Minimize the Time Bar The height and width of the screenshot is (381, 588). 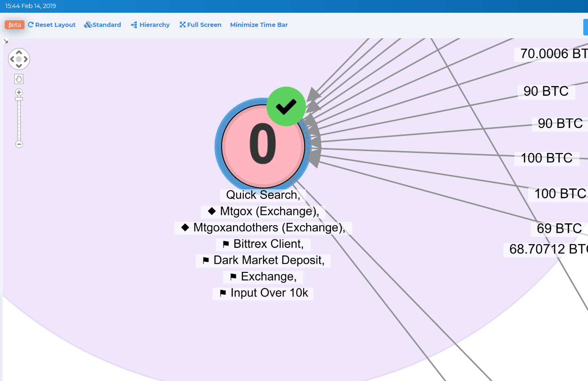pos(258,25)
